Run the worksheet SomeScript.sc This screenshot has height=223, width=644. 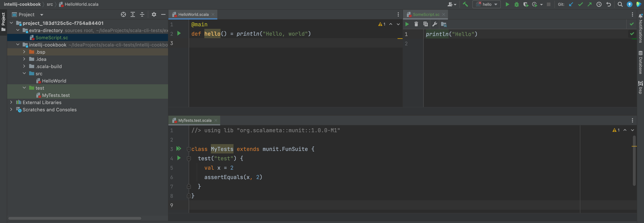(x=407, y=24)
